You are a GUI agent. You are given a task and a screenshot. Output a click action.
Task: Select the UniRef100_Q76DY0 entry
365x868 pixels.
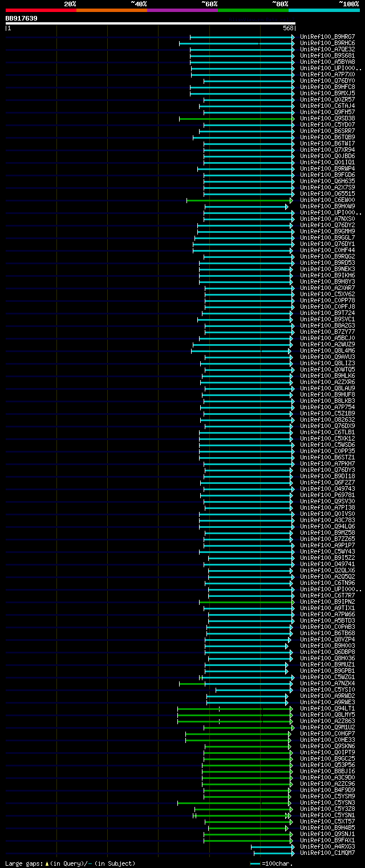(x=327, y=80)
